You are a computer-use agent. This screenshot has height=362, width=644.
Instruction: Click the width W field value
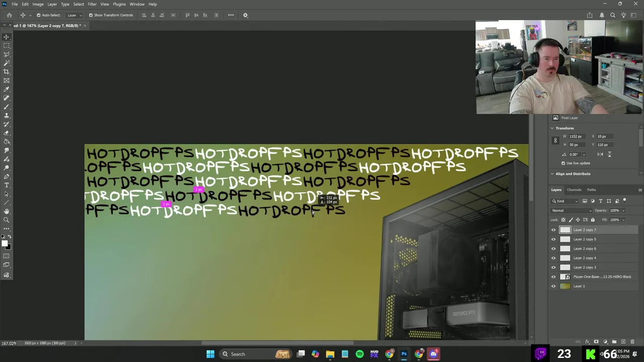577,137
